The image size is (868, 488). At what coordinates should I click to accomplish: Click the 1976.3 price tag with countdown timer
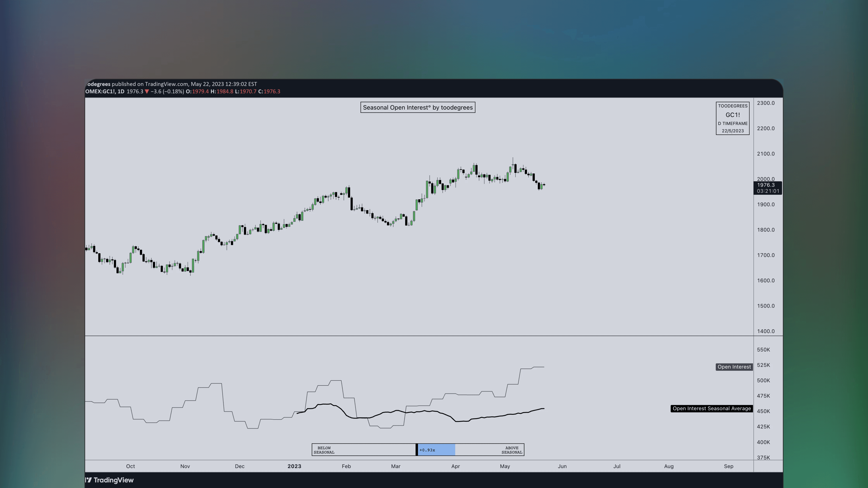(x=768, y=188)
